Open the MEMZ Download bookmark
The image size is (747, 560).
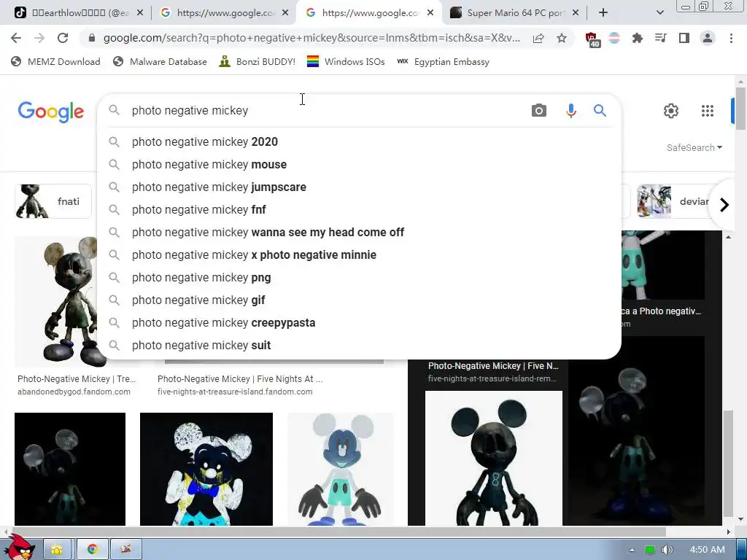pyautogui.click(x=55, y=61)
